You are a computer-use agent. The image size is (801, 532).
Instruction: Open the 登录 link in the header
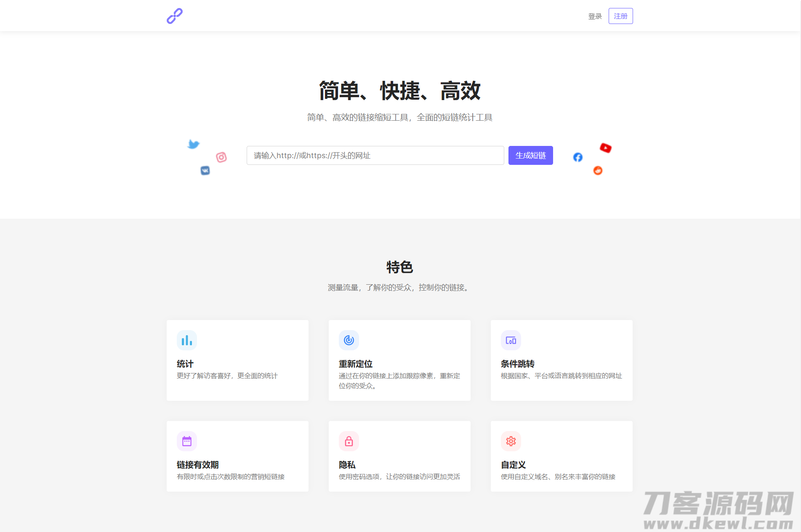[x=595, y=16]
